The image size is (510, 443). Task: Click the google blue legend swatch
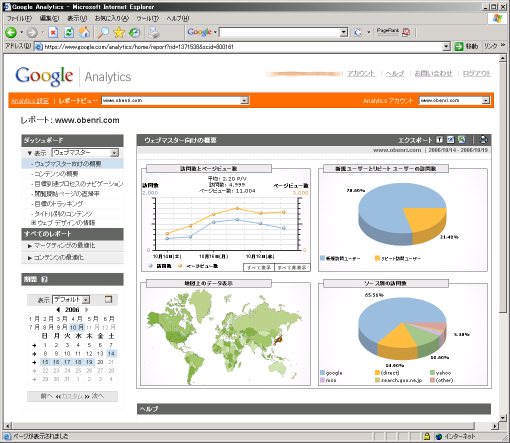click(322, 373)
